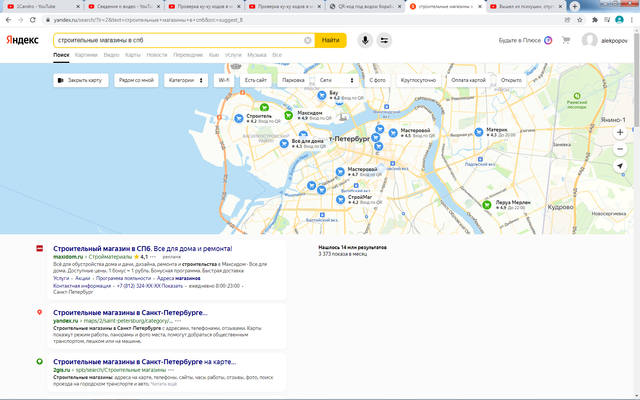
Task: Zoom in on the map with plus
Action: click(620, 132)
